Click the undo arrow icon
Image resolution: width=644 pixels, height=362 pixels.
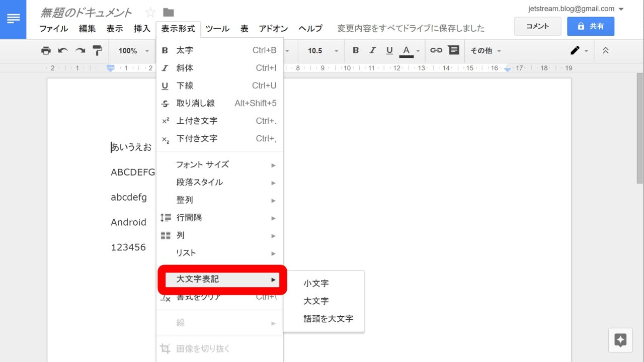click(63, 50)
